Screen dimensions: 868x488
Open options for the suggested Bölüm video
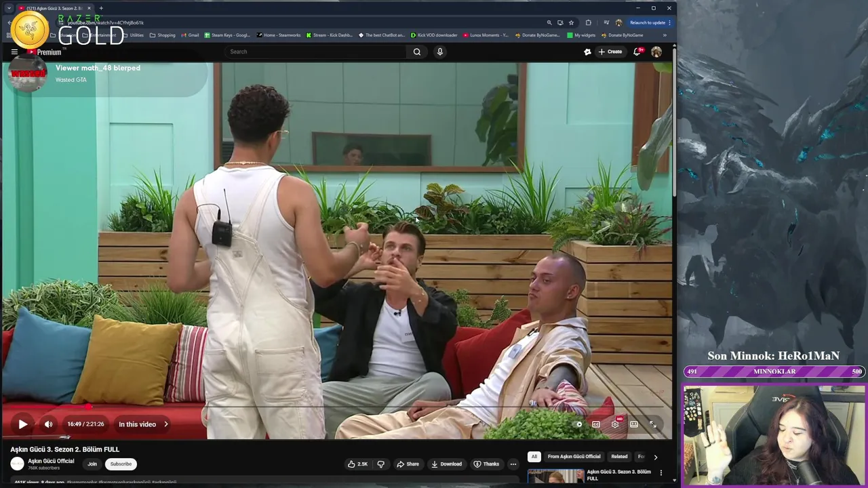tap(661, 472)
